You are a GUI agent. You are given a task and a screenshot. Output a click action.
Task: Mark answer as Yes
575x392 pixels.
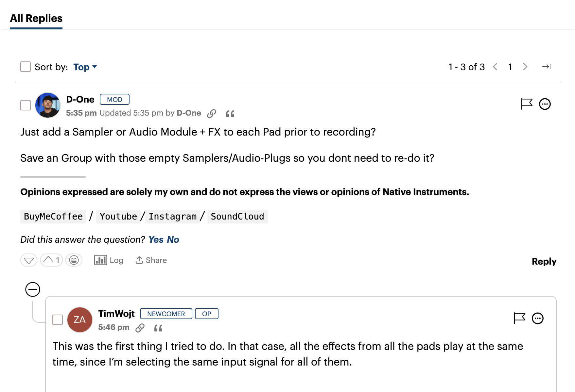click(x=156, y=239)
